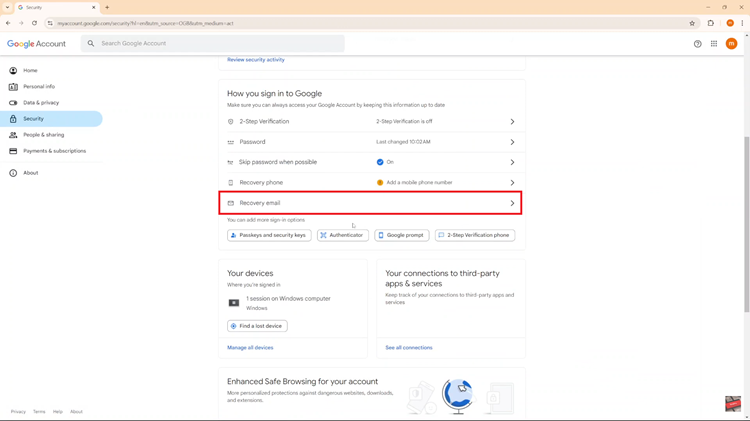Screen dimensions: 750x421
Task: Add Passkeys and security keys
Action: (x=269, y=235)
